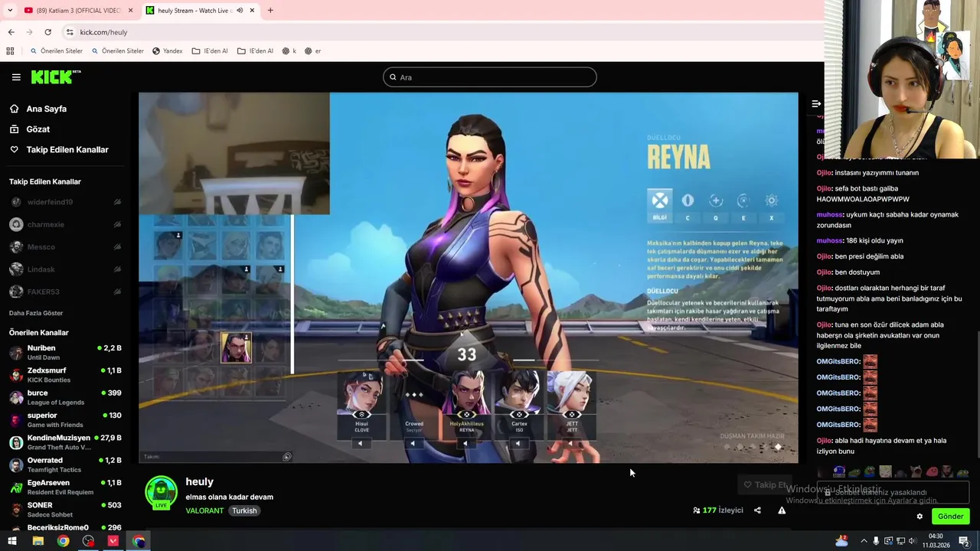Open the clock showing 04:30

[936, 541]
